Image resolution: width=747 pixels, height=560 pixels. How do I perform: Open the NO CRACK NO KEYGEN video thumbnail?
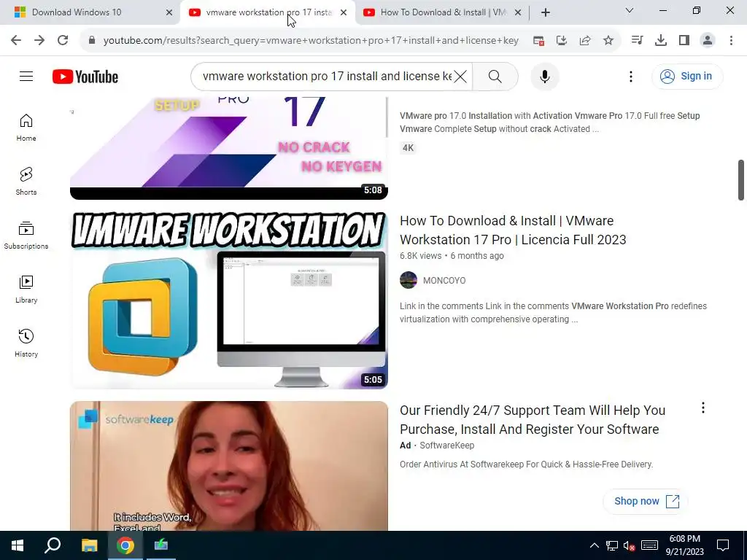click(x=228, y=147)
